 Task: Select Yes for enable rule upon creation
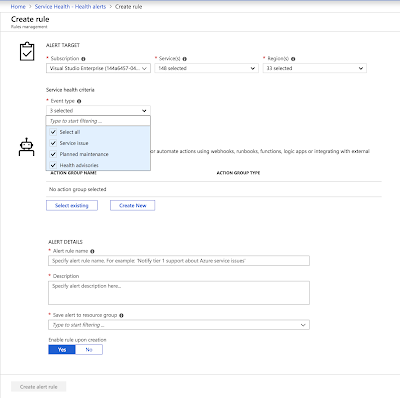click(x=62, y=350)
